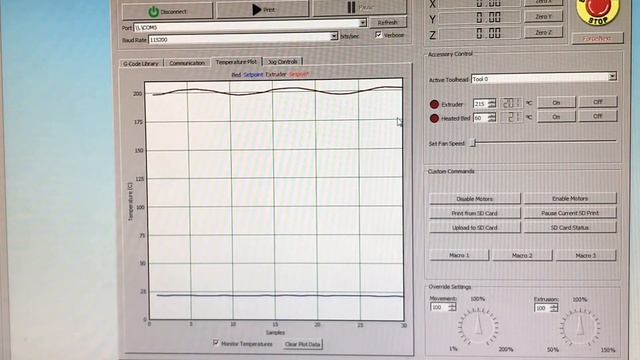Click the Disconnect button with power icon
The image size is (640, 360).
click(x=167, y=11)
